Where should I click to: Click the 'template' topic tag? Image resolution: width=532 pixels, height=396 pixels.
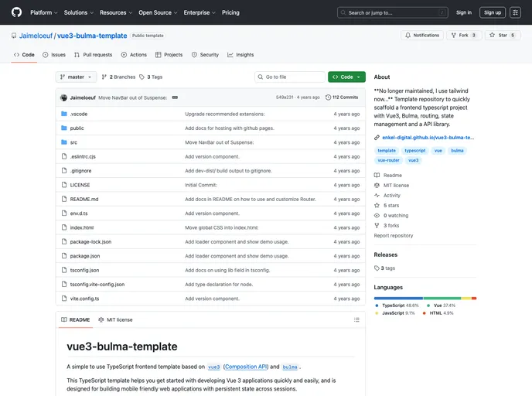pyautogui.click(x=387, y=151)
